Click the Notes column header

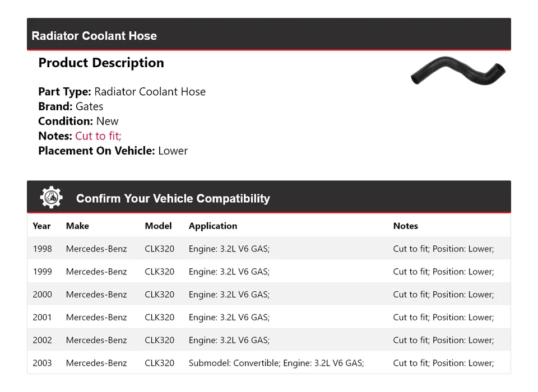pyautogui.click(x=405, y=226)
